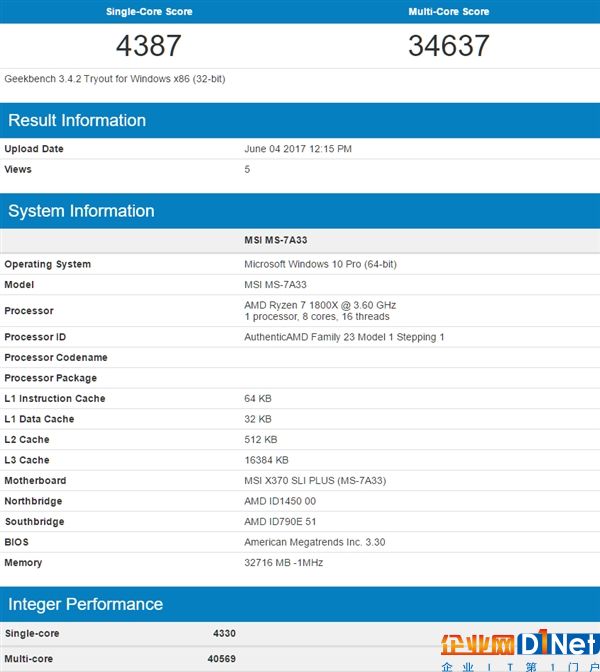Click the 64 KB cache value
Screen dimensions: 600x672
click(258, 399)
